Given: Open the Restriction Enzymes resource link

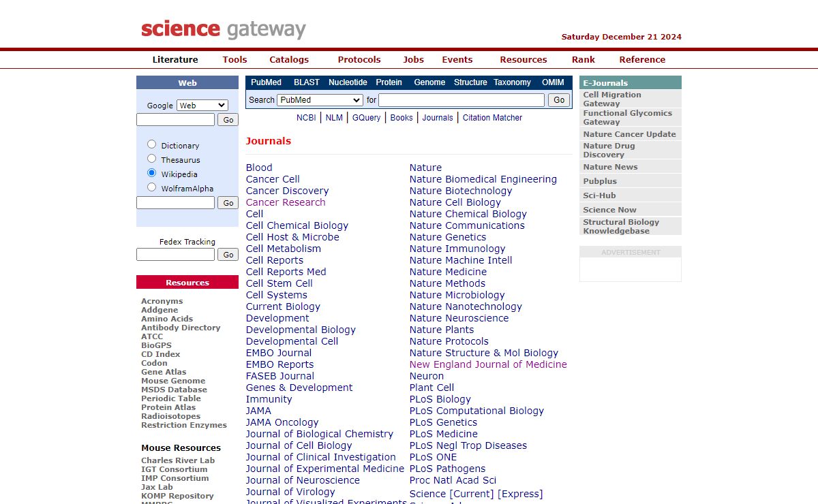Looking at the screenshot, I should 184,425.
